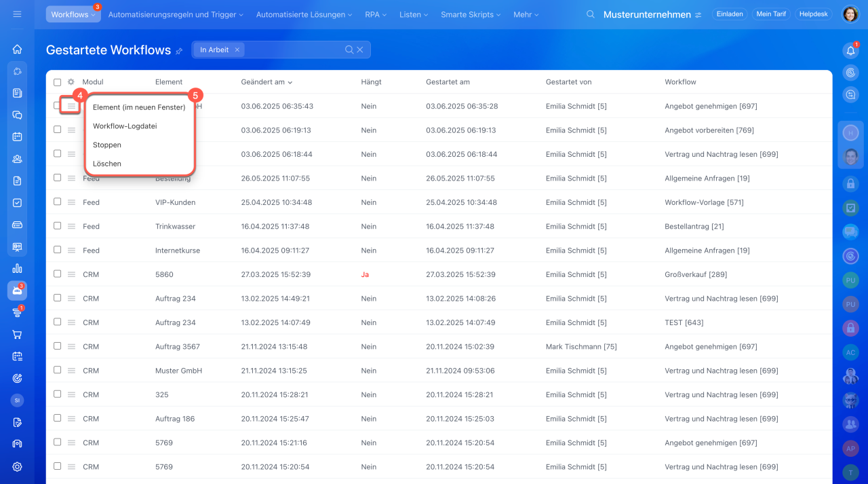Open notifications bell icon with badge

(850, 50)
